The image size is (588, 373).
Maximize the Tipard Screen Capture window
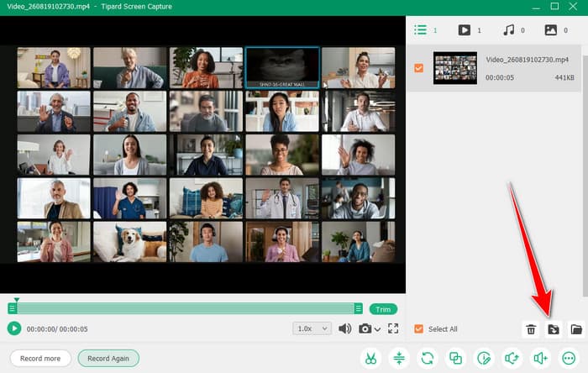[554, 7]
